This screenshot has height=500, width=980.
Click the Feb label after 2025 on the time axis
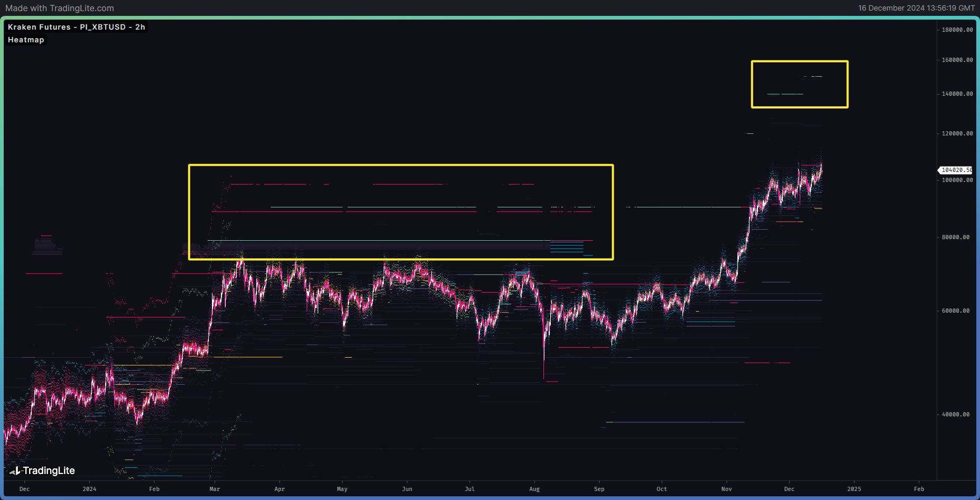(x=919, y=489)
